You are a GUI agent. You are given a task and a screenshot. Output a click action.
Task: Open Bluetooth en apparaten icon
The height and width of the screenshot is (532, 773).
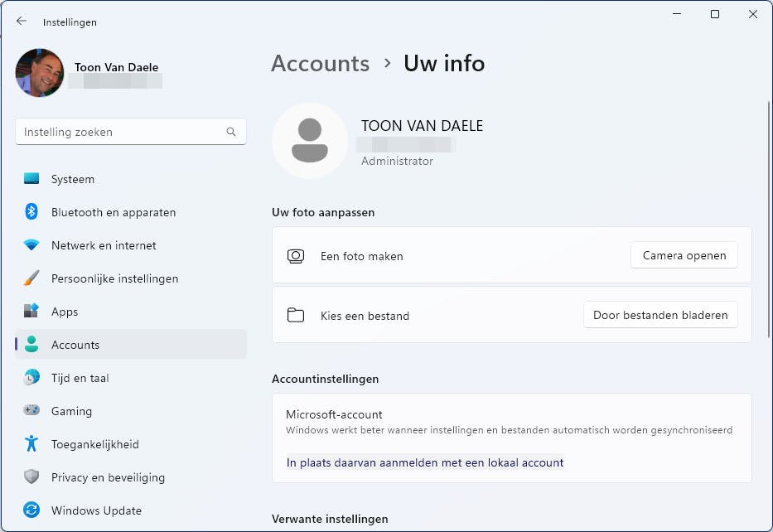point(31,212)
